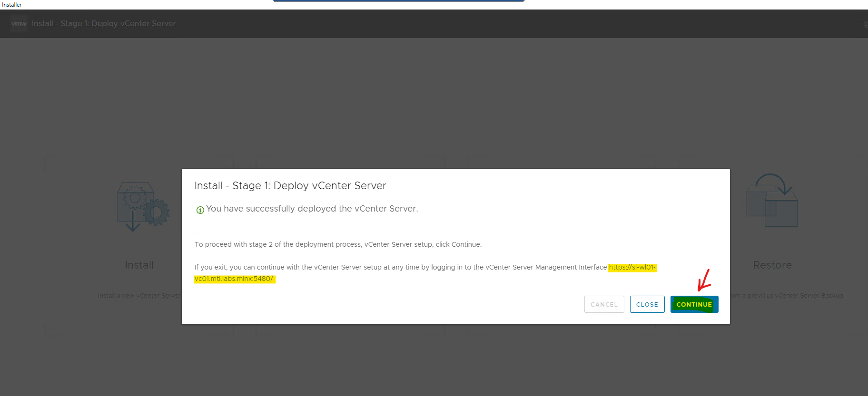Click header title 'Install - Stage 1: Deploy vCenter Server'
This screenshot has width=868, height=396.
(104, 23)
